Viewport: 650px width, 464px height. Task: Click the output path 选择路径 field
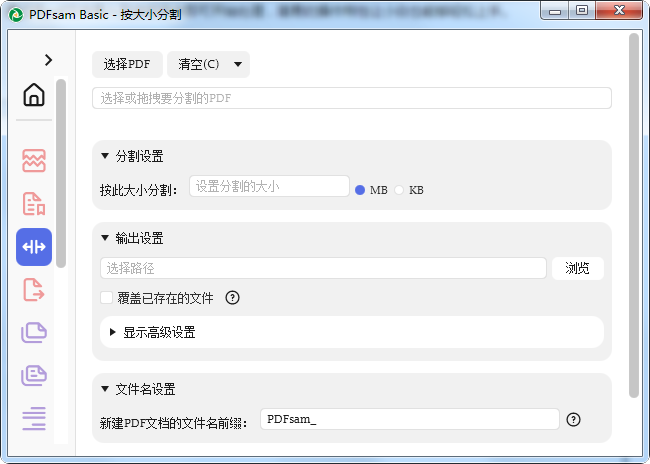pos(323,268)
